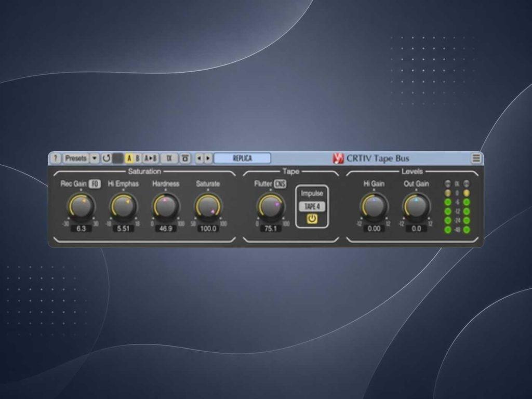Open the help question mark button
Image resolution: width=532 pixels, height=399 pixels.
point(56,158)
